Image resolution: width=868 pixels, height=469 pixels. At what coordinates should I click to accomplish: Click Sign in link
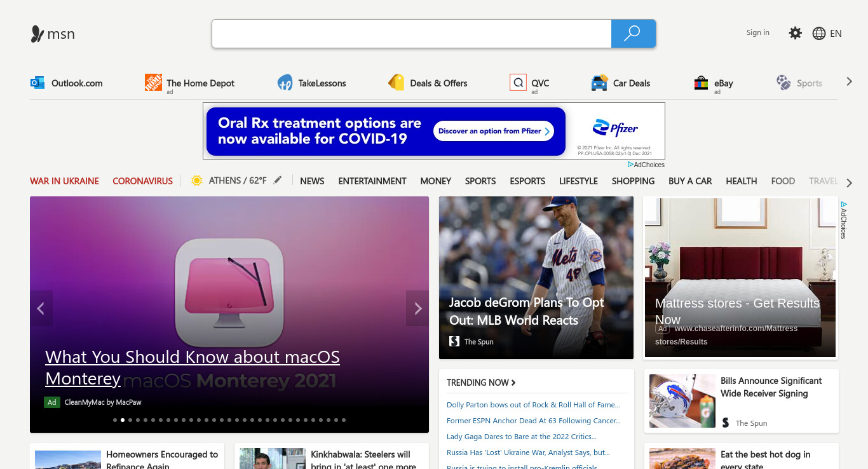758,33
